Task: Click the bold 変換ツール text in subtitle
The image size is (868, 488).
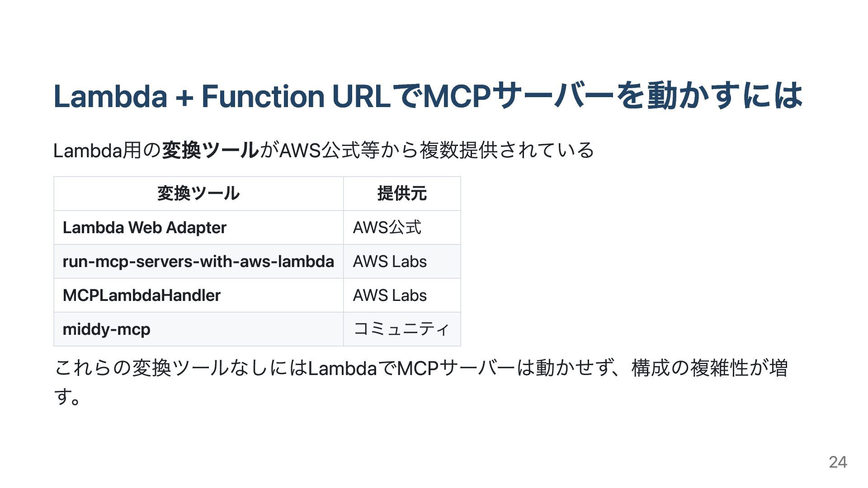Action: point(210,150)
